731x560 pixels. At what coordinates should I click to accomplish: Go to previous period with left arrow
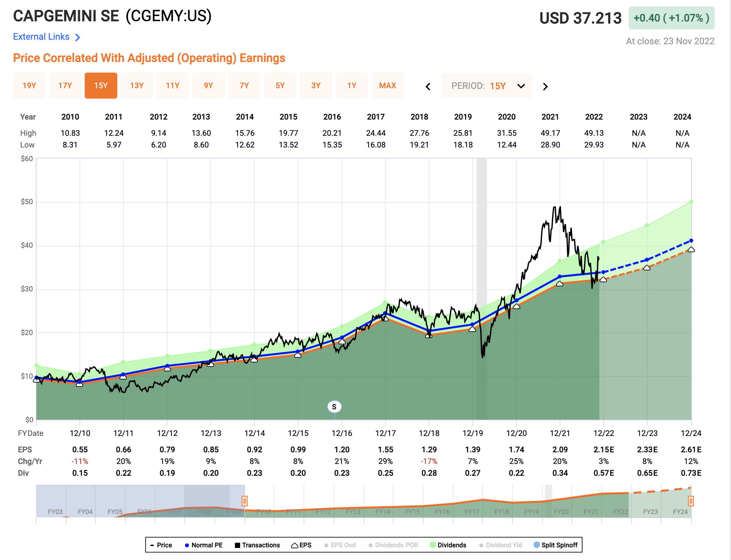pos(428,87)
